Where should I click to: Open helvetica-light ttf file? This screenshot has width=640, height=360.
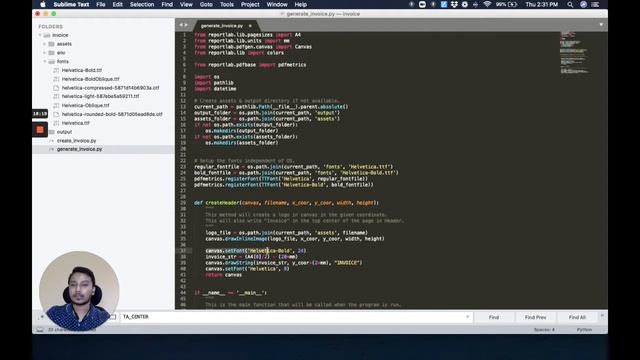100,96
